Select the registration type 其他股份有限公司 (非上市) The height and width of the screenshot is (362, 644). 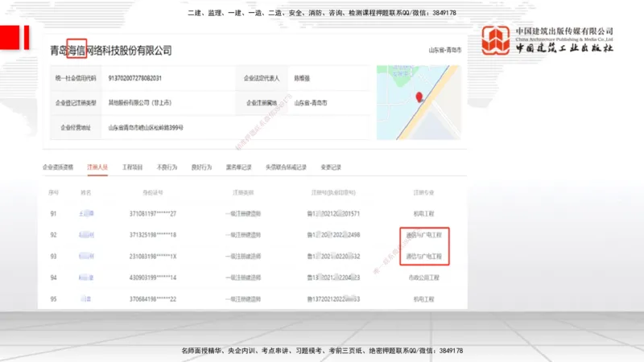pos(139,103)
